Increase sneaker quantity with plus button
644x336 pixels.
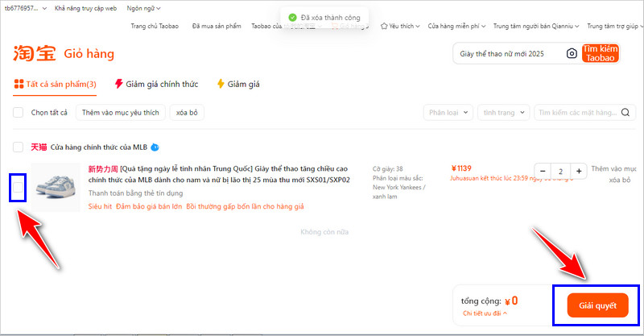(x=579, y=171)
